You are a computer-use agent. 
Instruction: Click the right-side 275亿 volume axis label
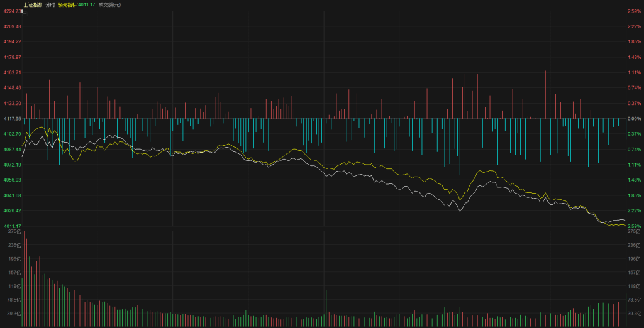[x=633, y=232]
